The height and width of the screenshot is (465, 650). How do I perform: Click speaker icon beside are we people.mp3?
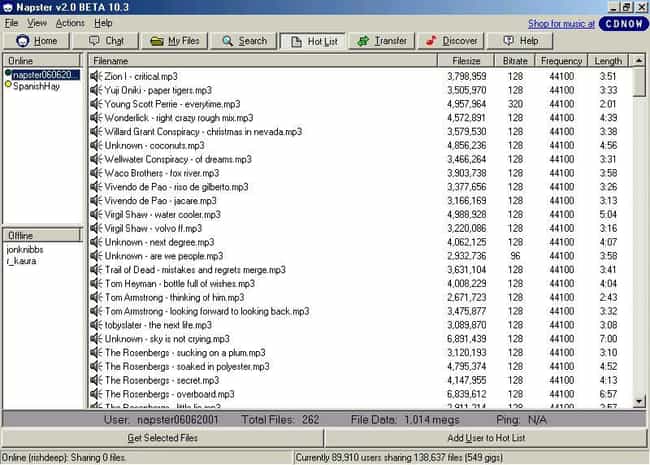point(96,256)
